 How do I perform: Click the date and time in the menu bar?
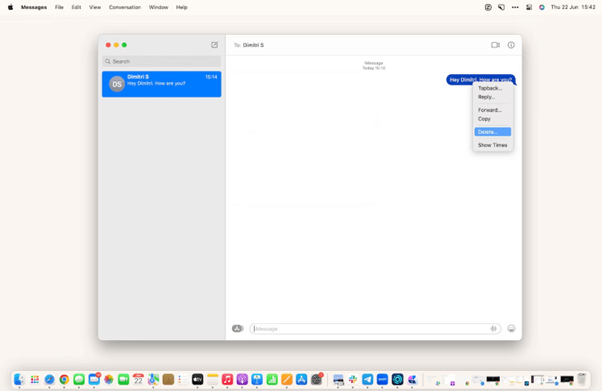[573, 7]
